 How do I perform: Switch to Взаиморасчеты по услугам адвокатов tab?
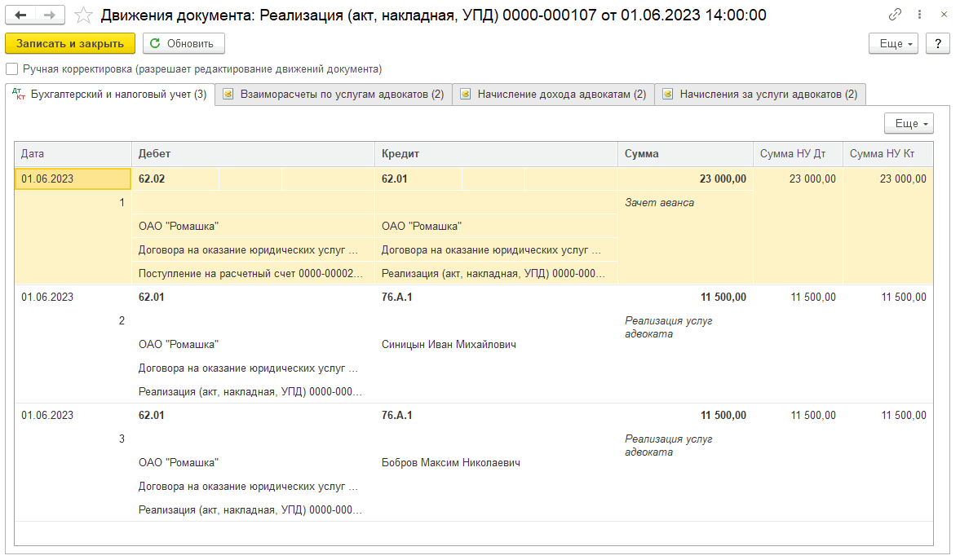(x=334, y=95)
